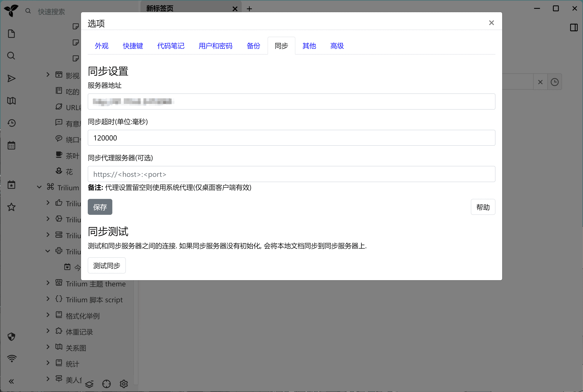
Task: Toggle the right pane layout icon
Action: pos(574,28)
